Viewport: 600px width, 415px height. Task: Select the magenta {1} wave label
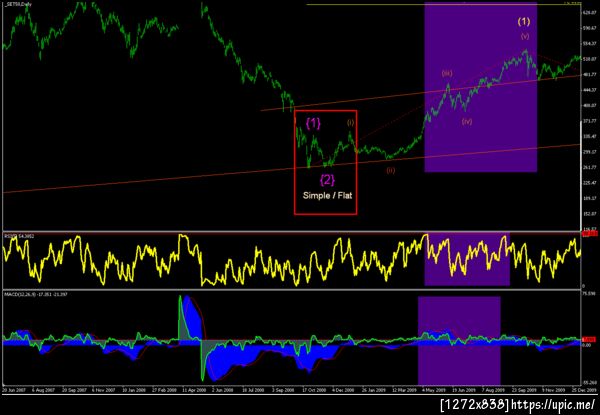(x=313, y=123)
